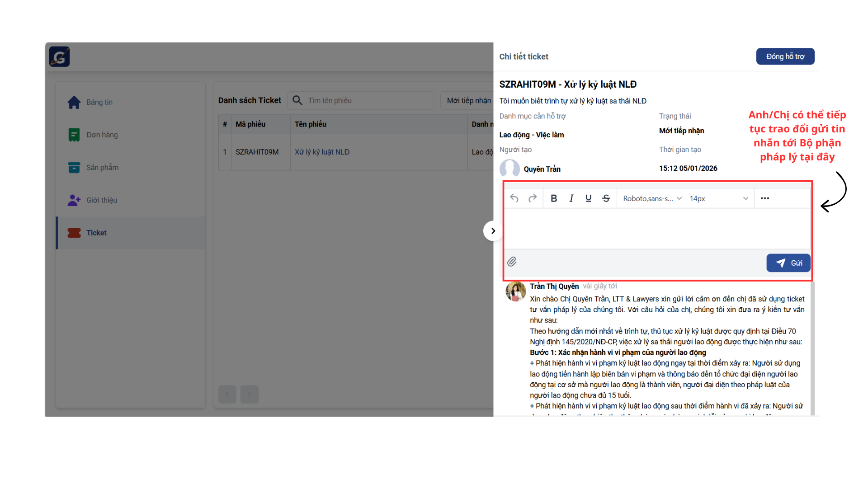The height and width of the screenshot is (488, 868).
Task: Click the message text area
Action: [657, 229]
